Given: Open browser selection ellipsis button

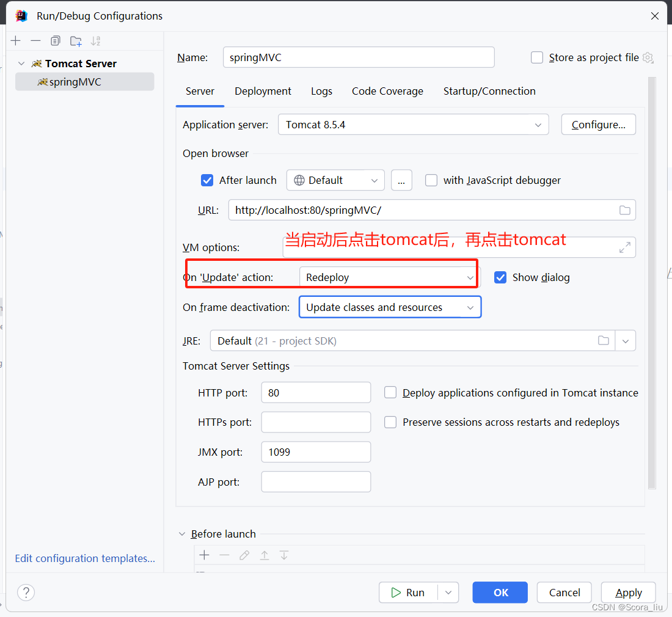Looking at the screenshot, I should point(401,180).
